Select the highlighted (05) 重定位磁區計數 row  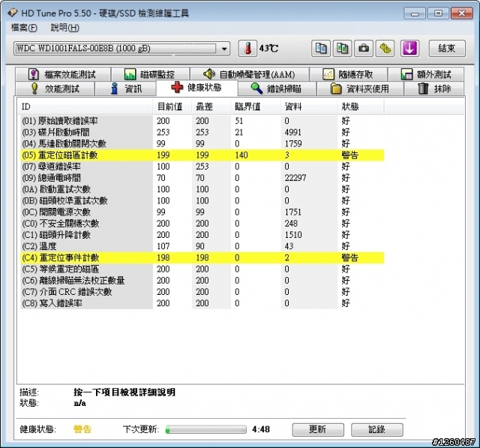coord(202,155)
